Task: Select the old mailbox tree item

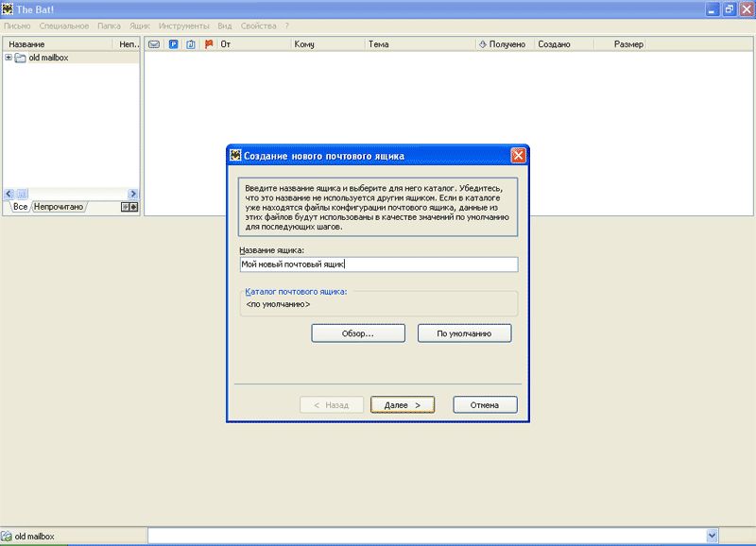Action: (x=48, y=58)
